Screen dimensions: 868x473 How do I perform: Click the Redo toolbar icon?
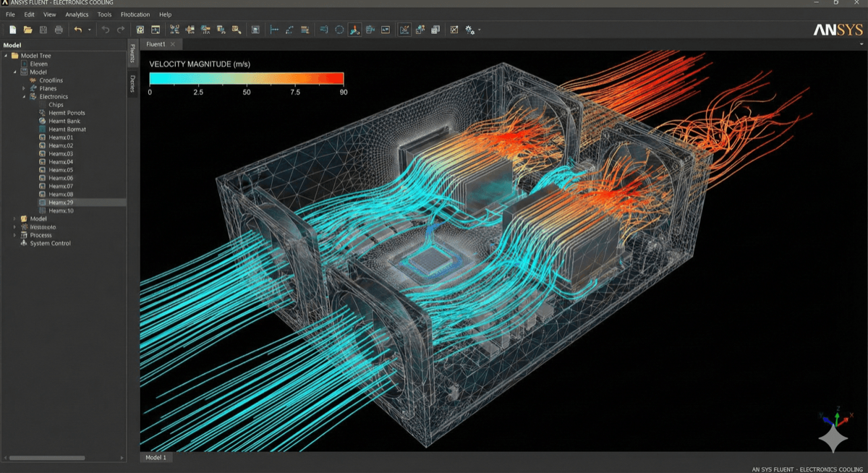coord(121,30)
